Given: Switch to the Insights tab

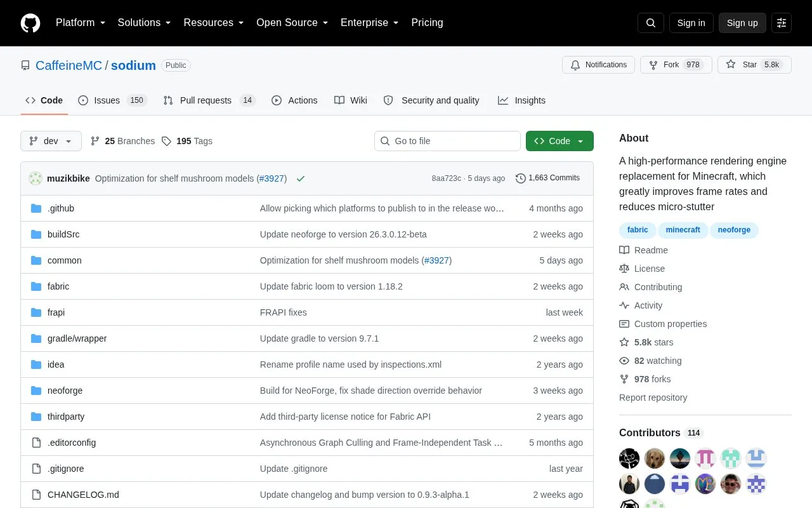Looking at the screenshot, I should pyautogui.click(x=521, y=100).
